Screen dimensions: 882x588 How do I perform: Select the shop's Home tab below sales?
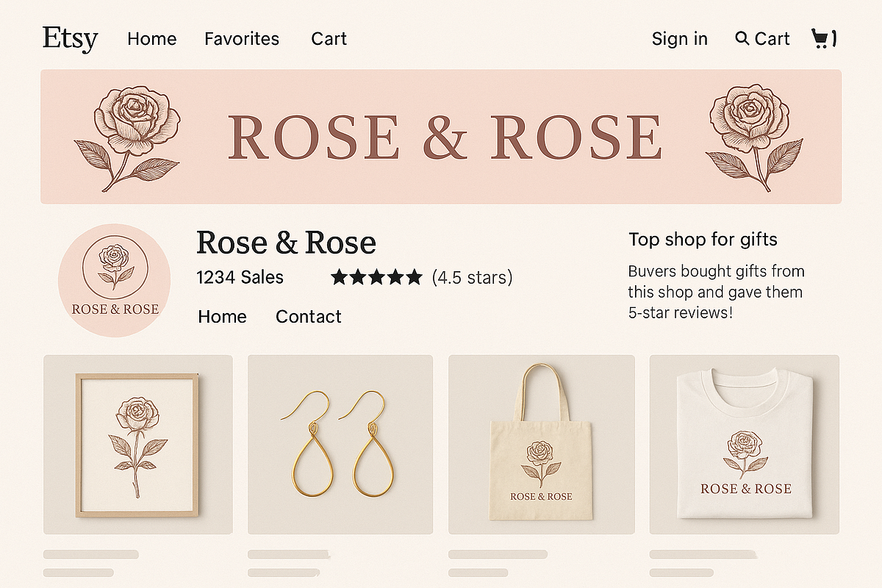[x=222, y=317]
